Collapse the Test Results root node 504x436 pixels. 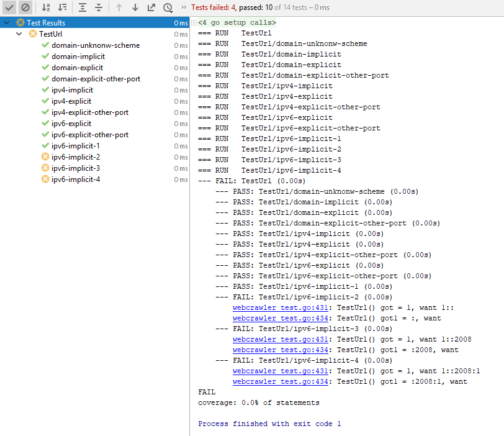point(7,23)
